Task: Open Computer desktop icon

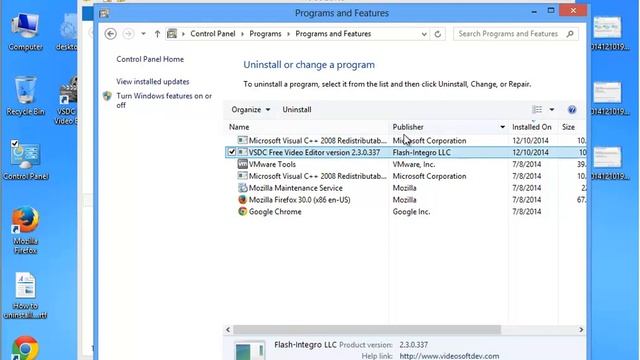Action: click(x=26, y=32)
